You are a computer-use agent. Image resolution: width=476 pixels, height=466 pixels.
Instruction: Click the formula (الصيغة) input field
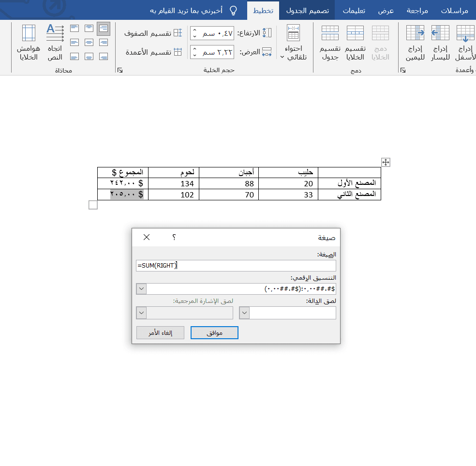point(236,265)
